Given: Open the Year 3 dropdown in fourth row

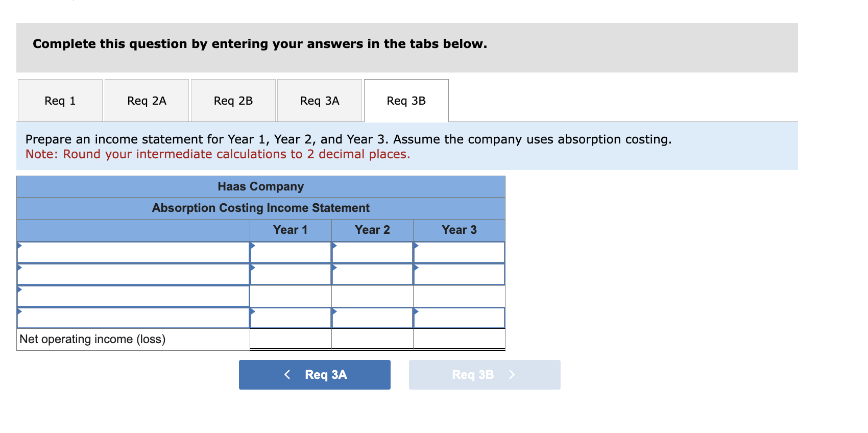Looking at the screenshot, I should pos(459,317).
